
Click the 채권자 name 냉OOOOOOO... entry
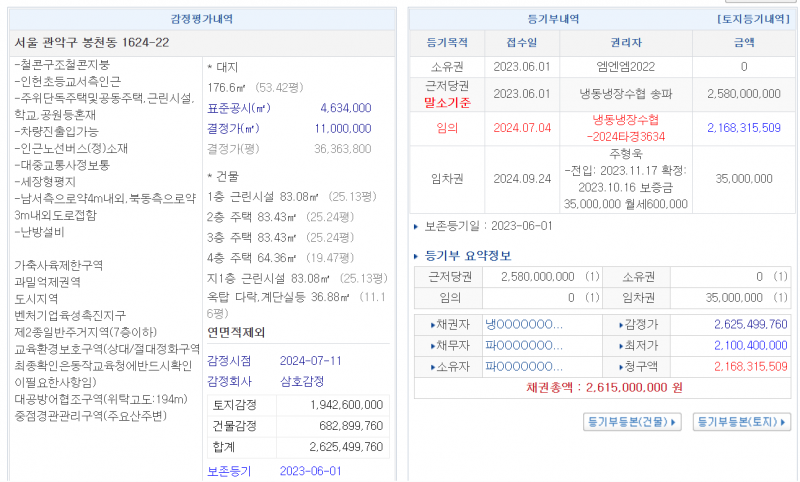pos(524,325)
